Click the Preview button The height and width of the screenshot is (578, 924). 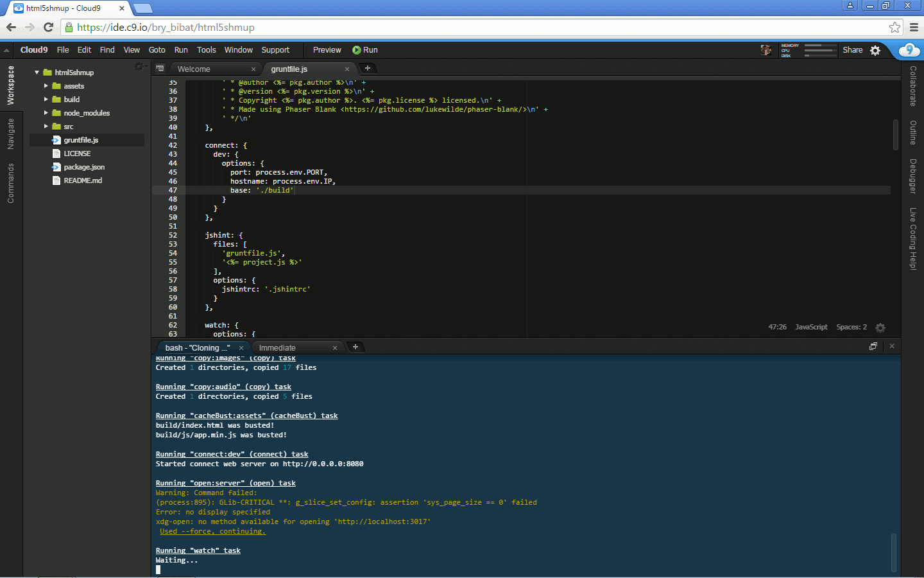pyautogui.click(x=327, y=50)
